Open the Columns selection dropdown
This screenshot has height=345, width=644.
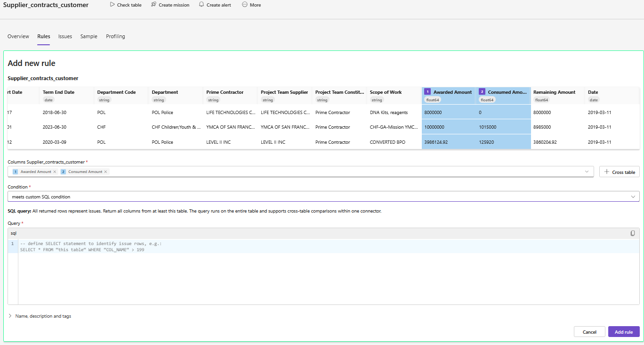pyautogui.click(x=587, y=172)
